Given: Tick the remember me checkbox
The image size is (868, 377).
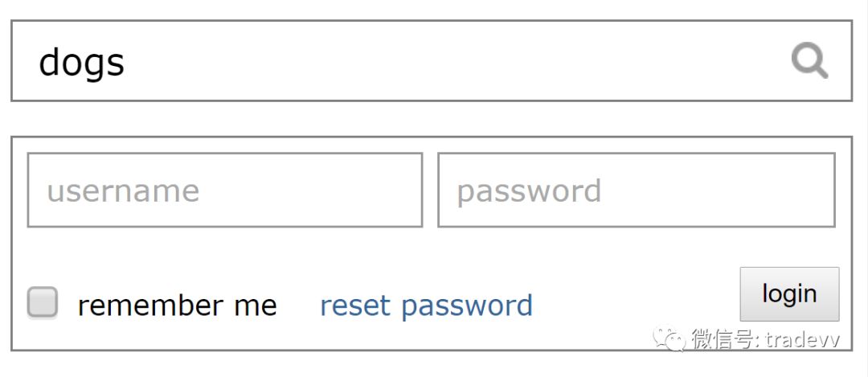Looking at the screenshot, I should tap(43, 303).
